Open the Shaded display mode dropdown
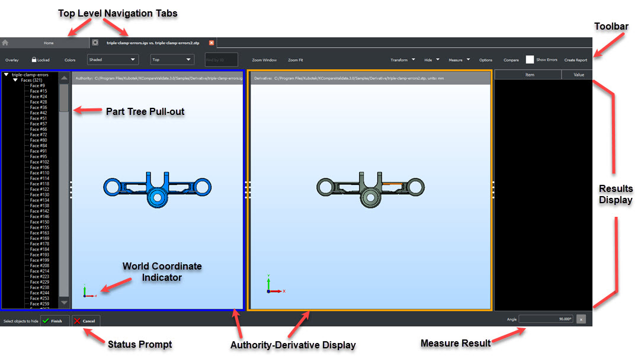This screenshot has width=644, height=359. click(113, 60)
